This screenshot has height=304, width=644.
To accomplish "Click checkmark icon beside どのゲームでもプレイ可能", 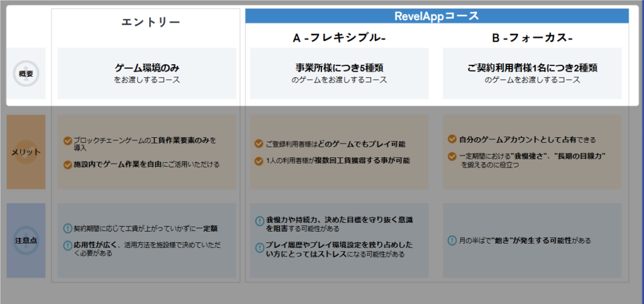I will click(x=258, y=144).
